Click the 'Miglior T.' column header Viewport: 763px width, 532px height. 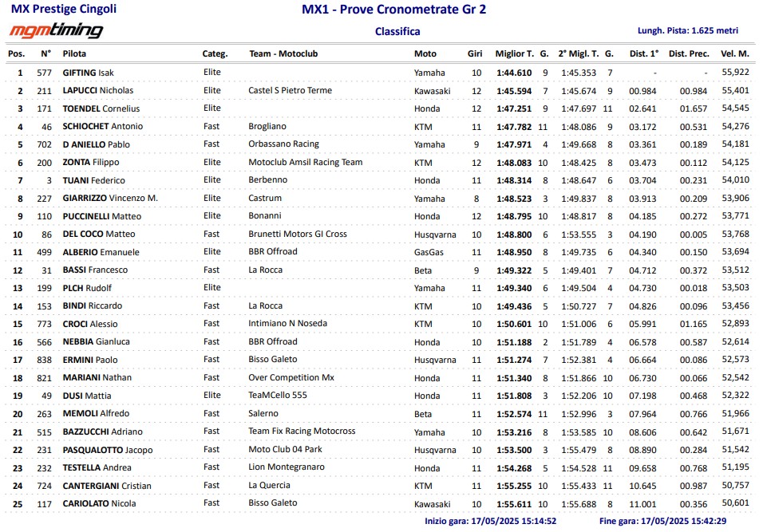(514, 53)
